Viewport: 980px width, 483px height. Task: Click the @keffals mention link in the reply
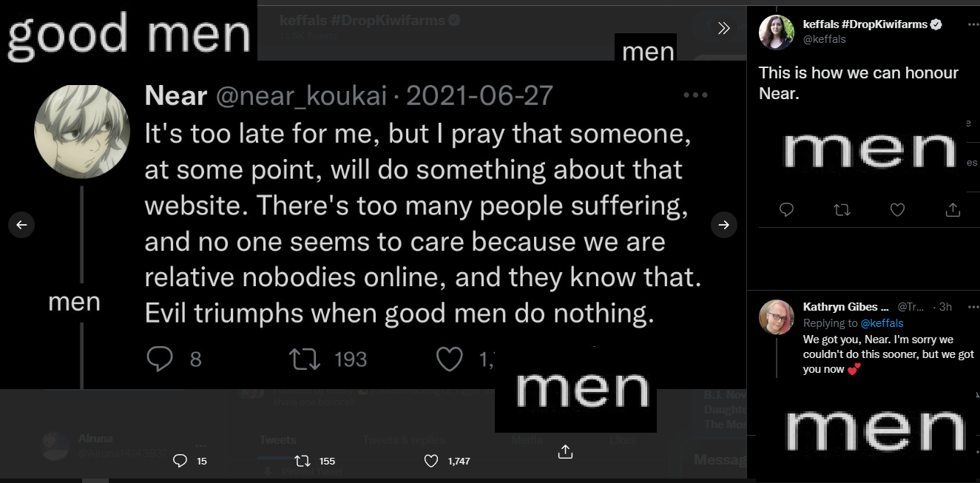[x=882, y=323]
